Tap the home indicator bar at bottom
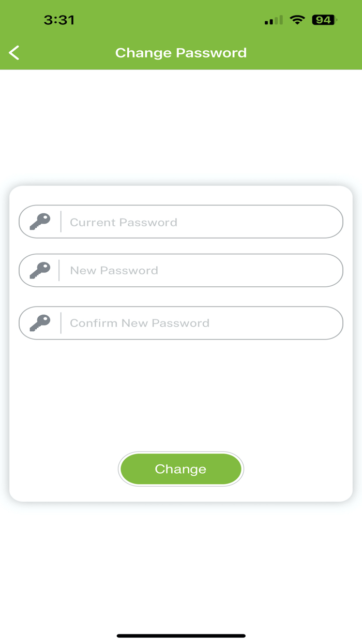This screenshot has width=362, height=644. (x=181, y=635)
